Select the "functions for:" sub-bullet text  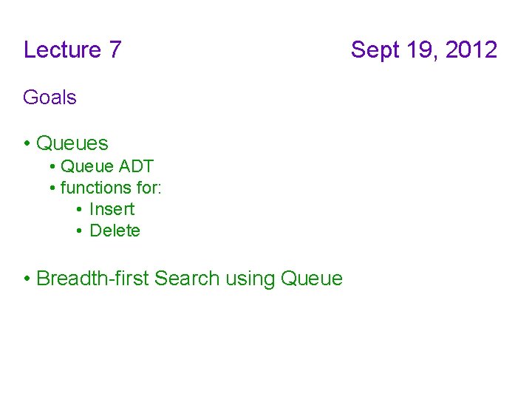[111, 188]
